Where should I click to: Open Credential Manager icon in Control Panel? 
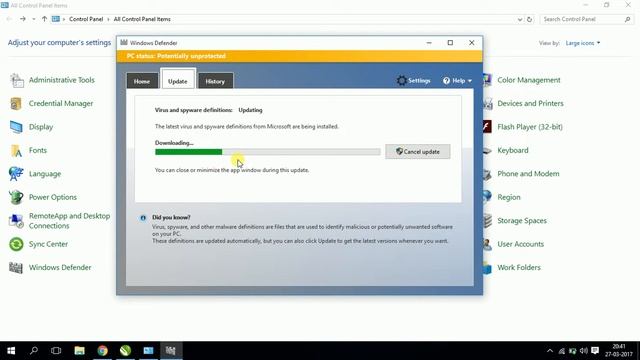16,104
